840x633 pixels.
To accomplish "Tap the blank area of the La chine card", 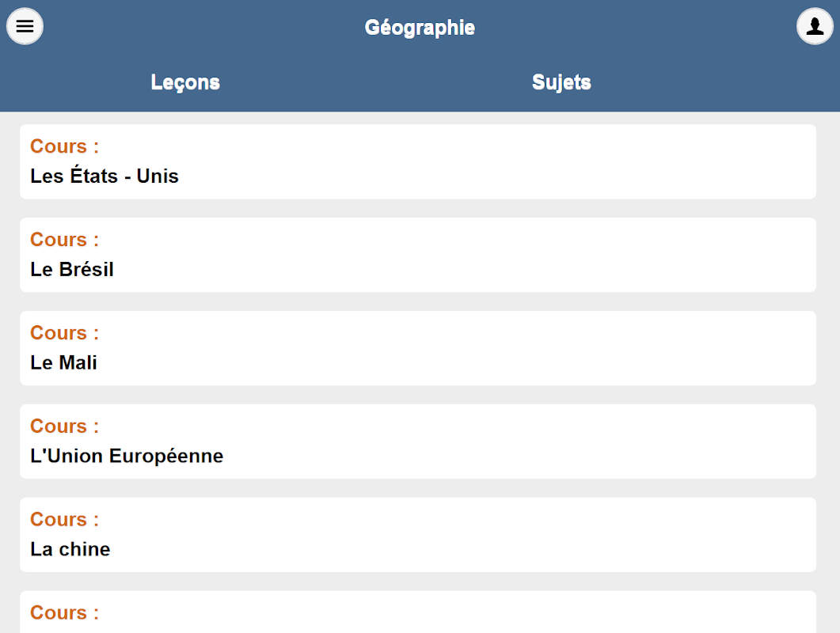I will (x=515, y=535).
